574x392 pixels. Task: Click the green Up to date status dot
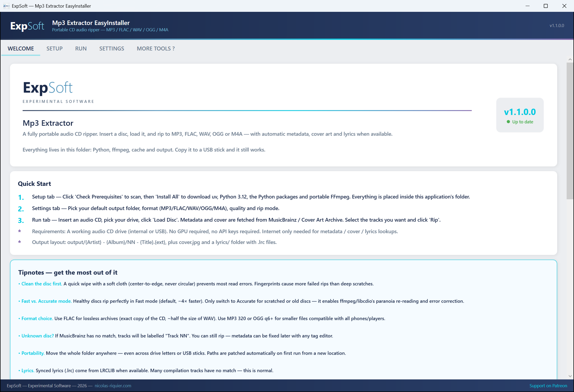coord(508,122)
